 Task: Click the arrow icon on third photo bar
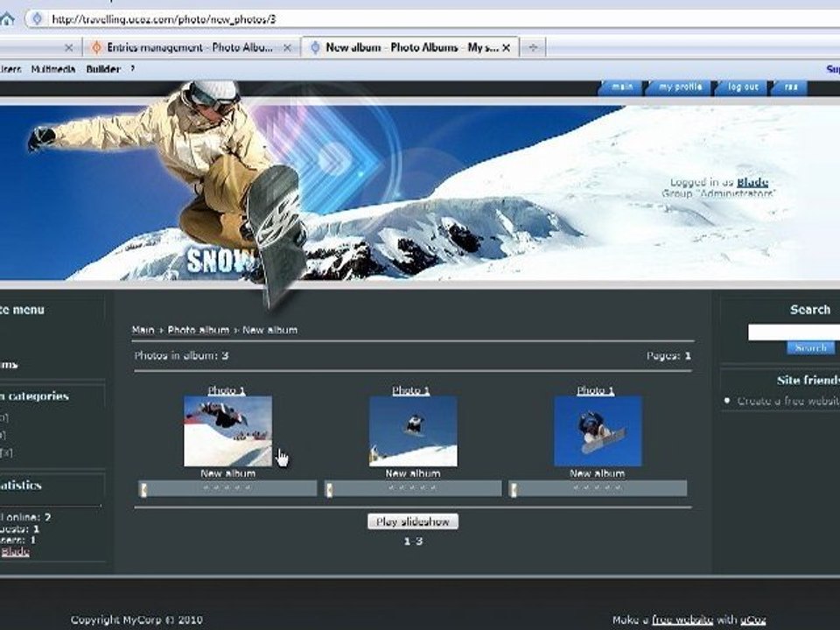point(514,488)
